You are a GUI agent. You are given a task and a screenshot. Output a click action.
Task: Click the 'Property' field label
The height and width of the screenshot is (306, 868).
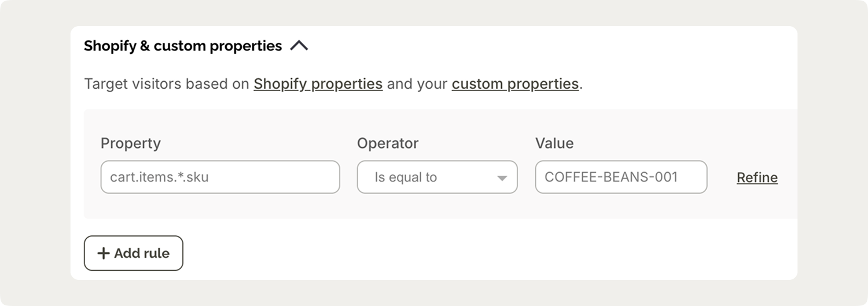131,143
